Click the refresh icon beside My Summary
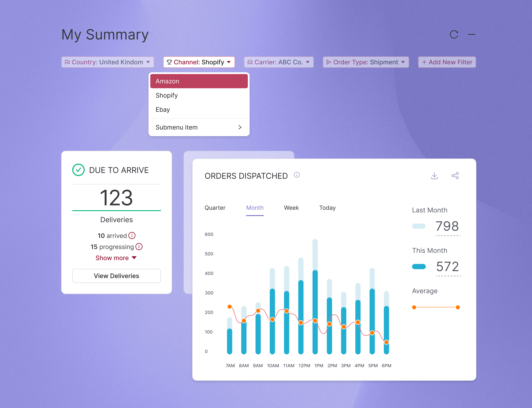532x408 pixels. point(454,35)
